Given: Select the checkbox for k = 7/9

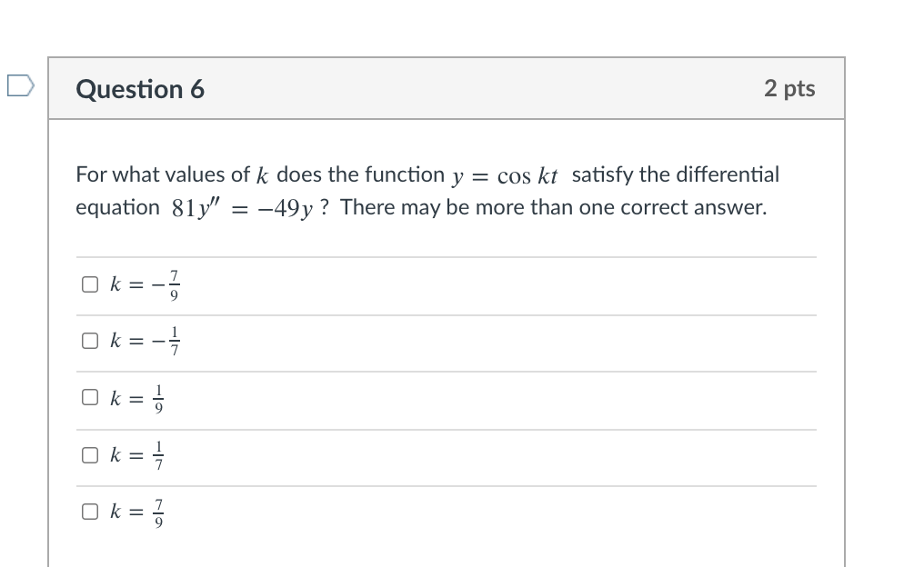Looking at the screenshot, I should point(89,512).
